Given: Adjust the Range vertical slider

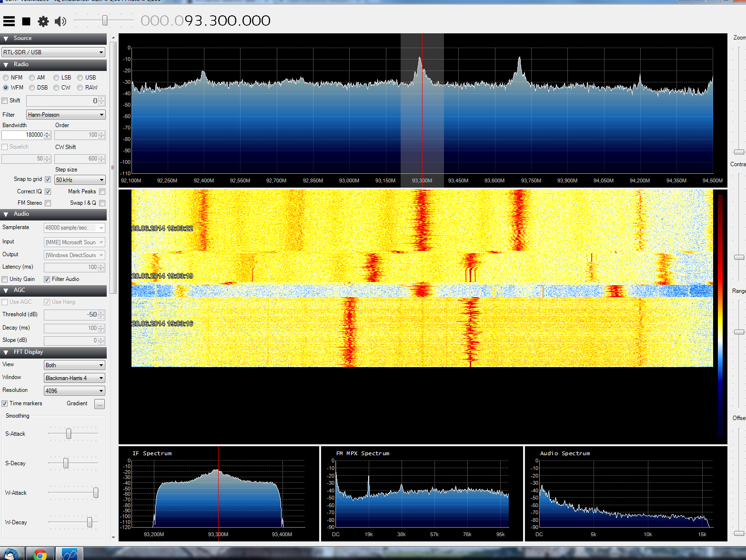Looking at the screenshot, I should [x=739, y=332].
